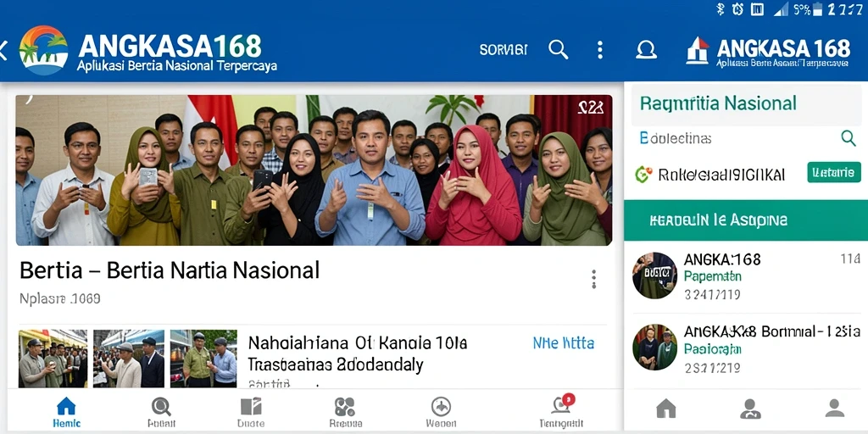Click the alarm clock icon in status bar

coord(737,8)
